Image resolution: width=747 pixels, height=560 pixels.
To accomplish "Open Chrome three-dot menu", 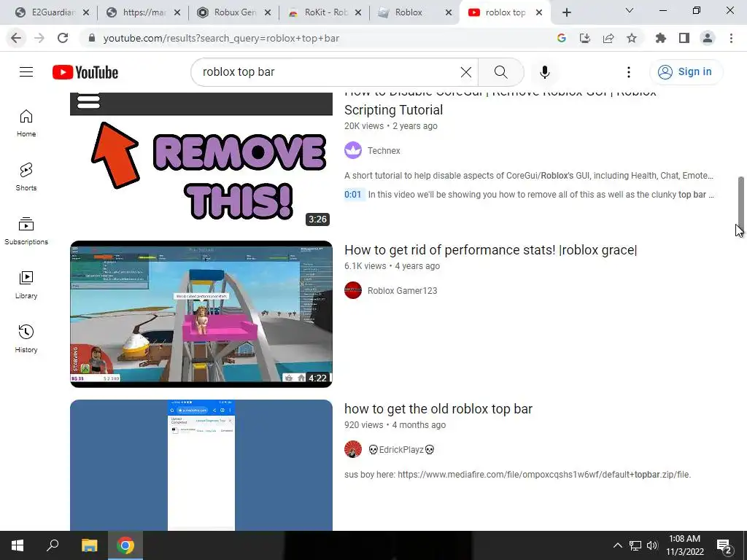I will coord(731,38).
